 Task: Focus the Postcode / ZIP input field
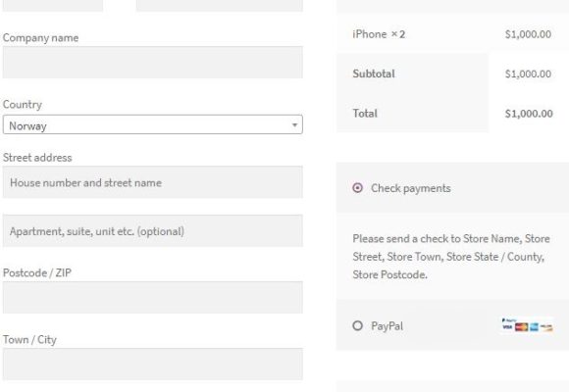click(152, 297)
